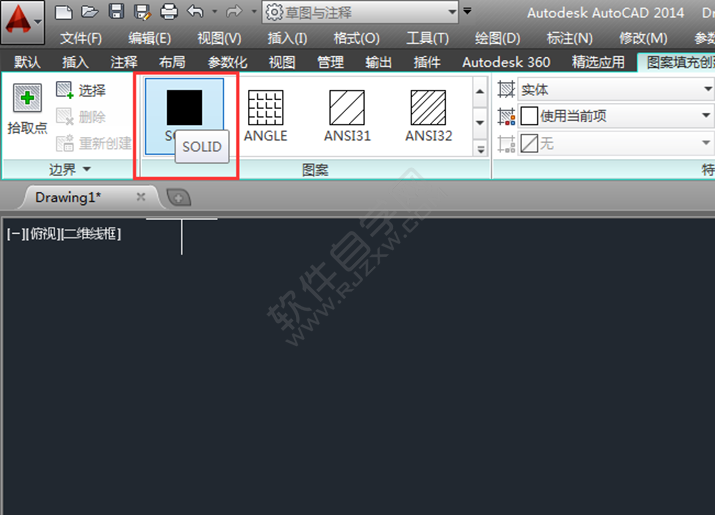The width and height of the screenshot is (715, 515).
Task: Open the 绘图(D) menu
Action: [x=497, y=38]
